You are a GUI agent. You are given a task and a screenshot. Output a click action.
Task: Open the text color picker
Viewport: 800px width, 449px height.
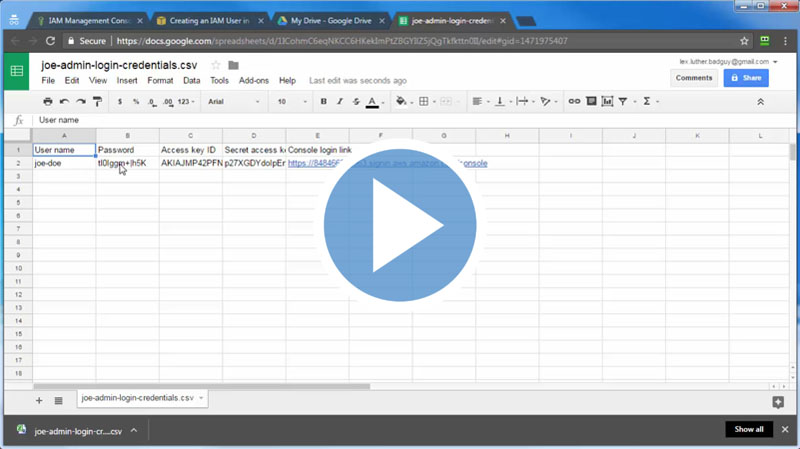[373, 101]
